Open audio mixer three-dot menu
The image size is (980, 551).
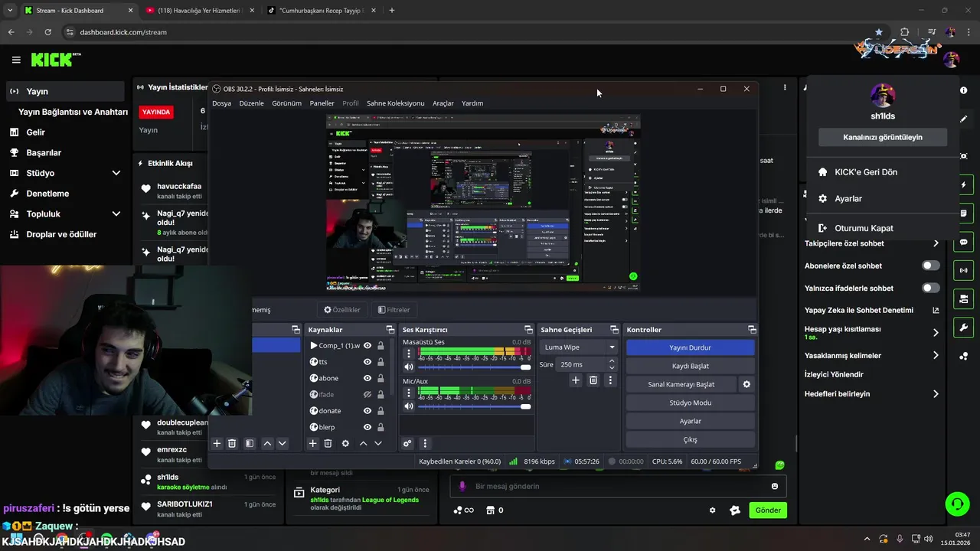[425, 443]
